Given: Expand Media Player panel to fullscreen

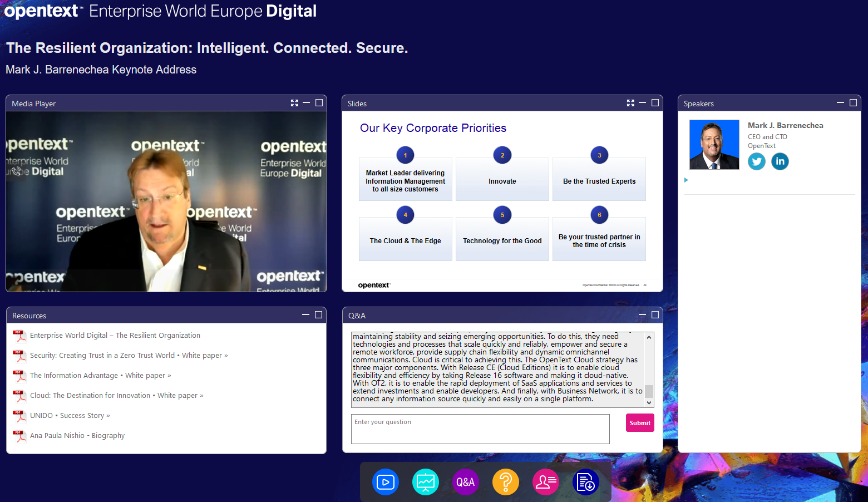Looking at the screenshot, I should pos(294,103).
